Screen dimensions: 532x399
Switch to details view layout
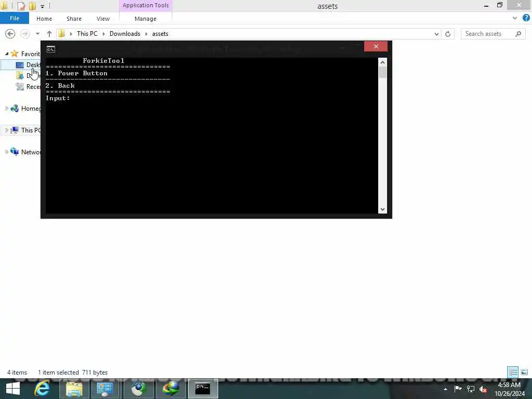point(513,372)
